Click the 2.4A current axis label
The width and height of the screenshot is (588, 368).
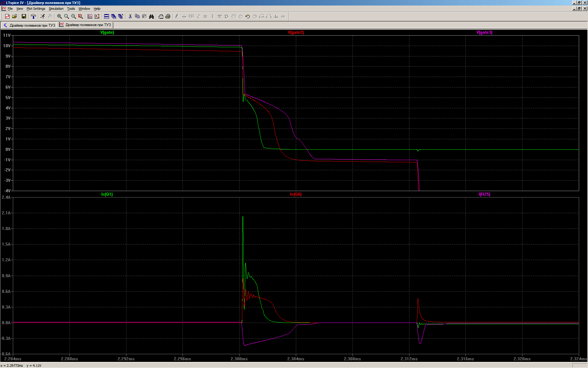pos(6,197)
